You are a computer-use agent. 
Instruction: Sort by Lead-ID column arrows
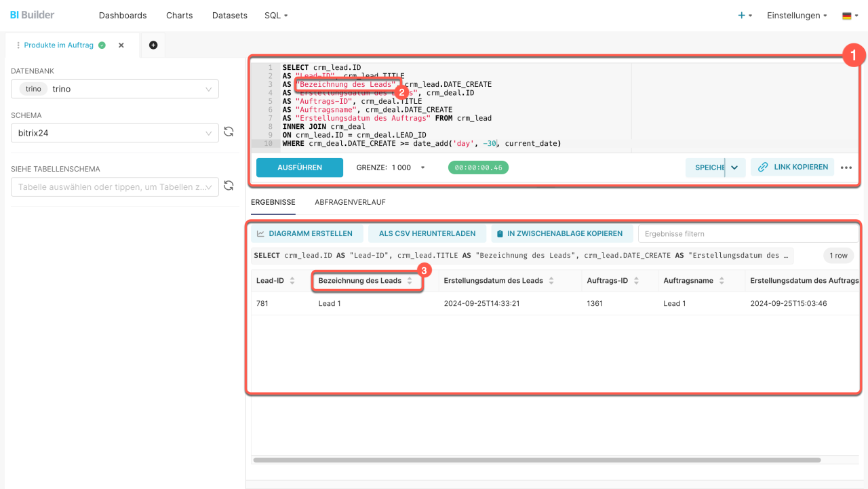(292, 281)
